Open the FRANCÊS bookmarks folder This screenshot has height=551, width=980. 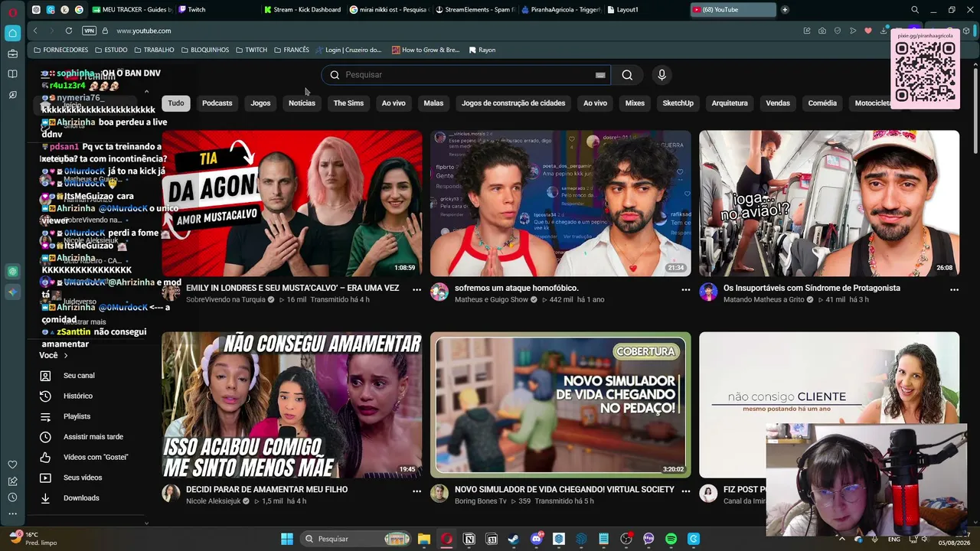(292, 50)
